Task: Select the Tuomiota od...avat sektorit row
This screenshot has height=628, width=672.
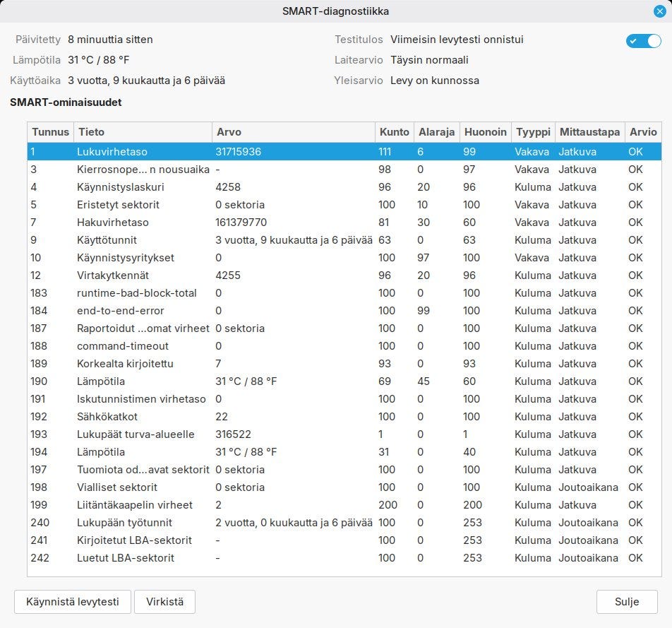Action: coord(344,470)
